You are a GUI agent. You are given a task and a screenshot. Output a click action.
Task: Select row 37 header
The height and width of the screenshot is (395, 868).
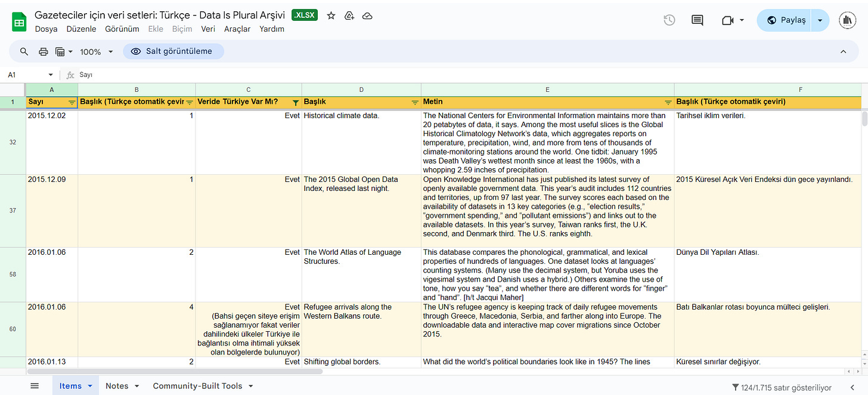tap(13, 211)
